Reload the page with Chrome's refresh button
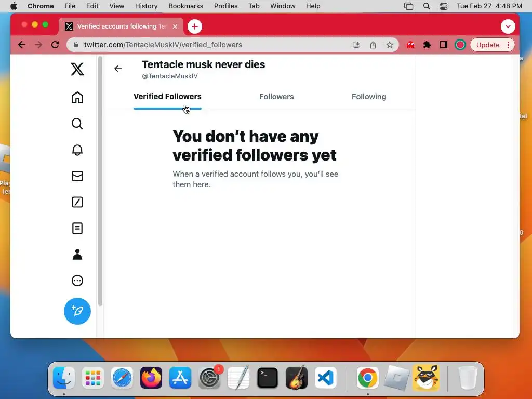Screen dimensions: 532x399 coord(55,45)
